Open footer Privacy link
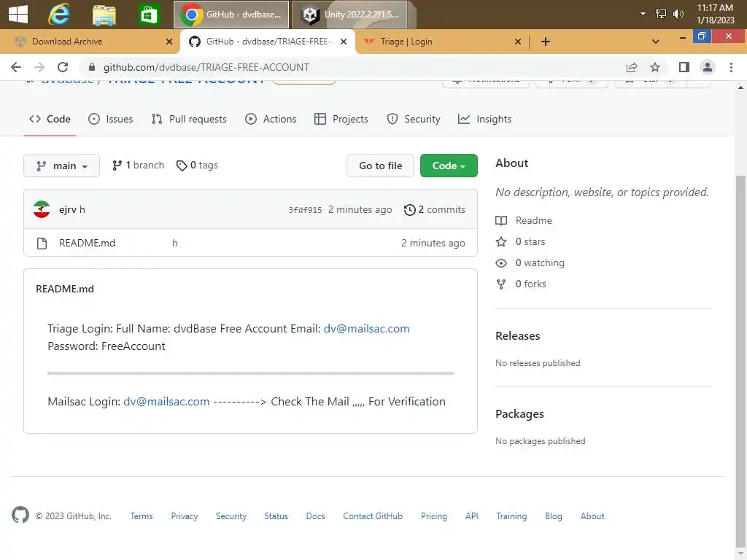747x560 pixels. pos(185,516)
